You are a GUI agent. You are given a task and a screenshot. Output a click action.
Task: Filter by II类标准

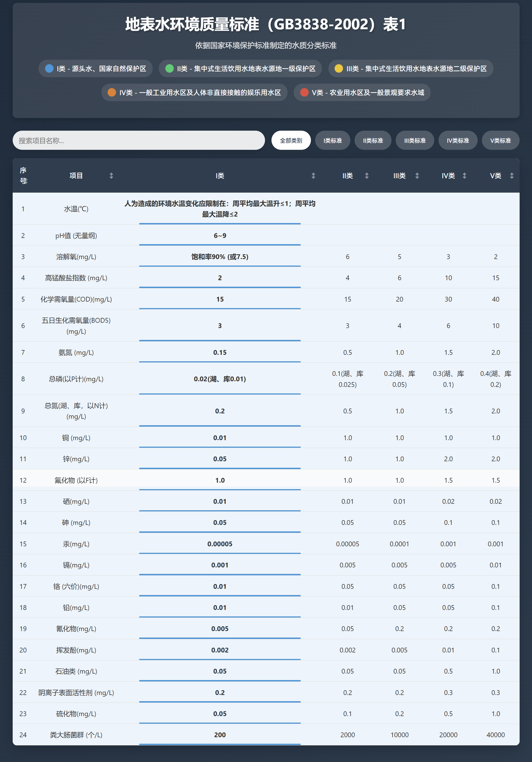click(x=373, y=141)
